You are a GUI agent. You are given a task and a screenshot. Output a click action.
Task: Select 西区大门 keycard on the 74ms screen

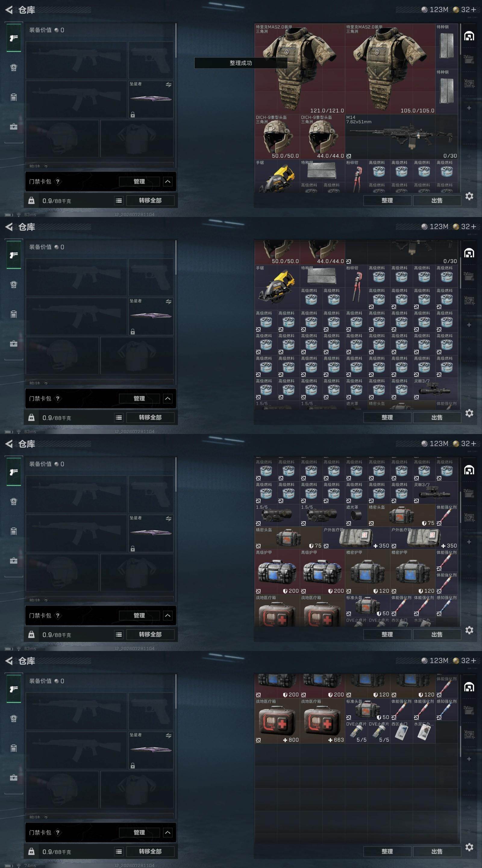point(402,732)
